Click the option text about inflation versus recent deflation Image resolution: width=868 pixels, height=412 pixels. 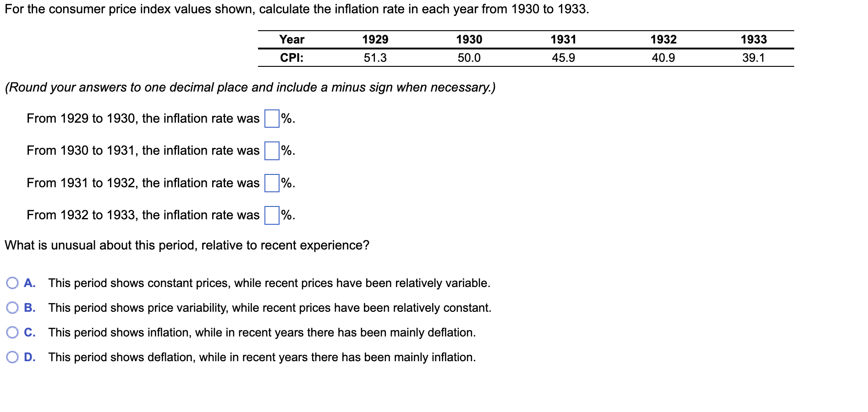[x=262, y=333]
